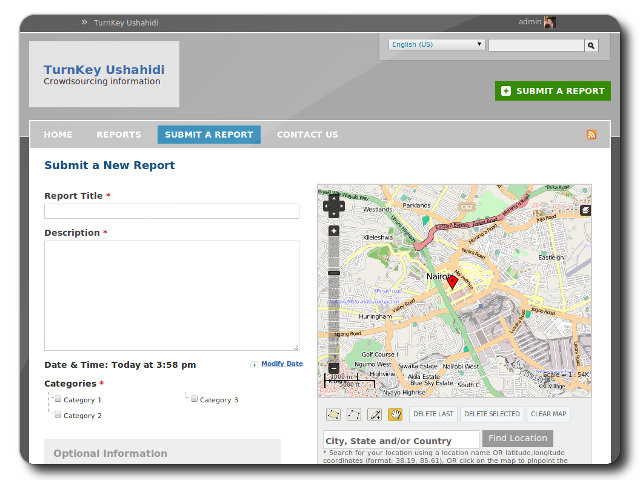Image resolution: width=640 pixels, height=480 pixels.
Task: Click the search magnifier button
Action: (x=591, y=45)
